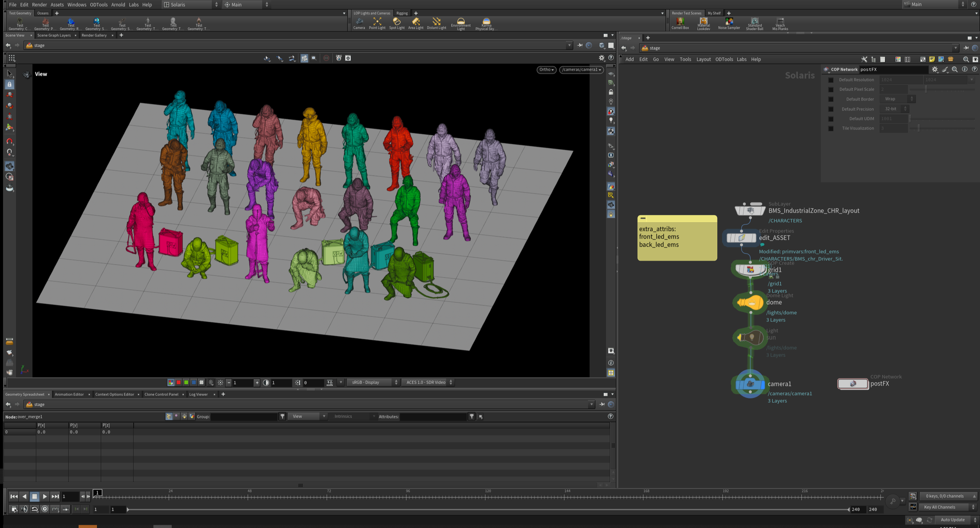Image resolution: width=980 pixels, height=528 pixels.
Task: Open the Windows menu
Action: [76, 5]
